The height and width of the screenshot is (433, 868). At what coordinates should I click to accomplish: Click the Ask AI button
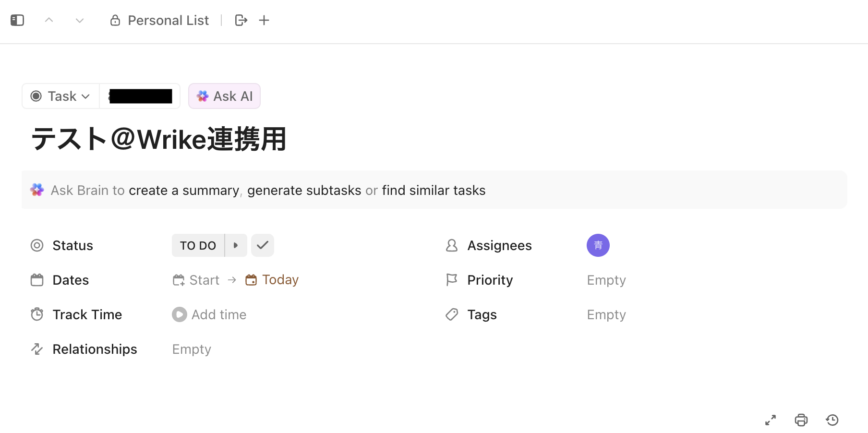(x=224, y=96)
